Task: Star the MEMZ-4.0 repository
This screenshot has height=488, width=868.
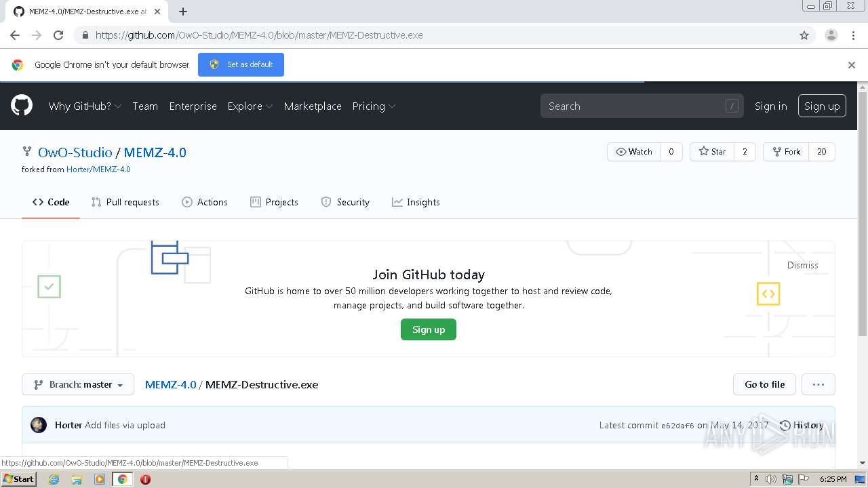Action: pyautogui.click(x=712, y=152)
